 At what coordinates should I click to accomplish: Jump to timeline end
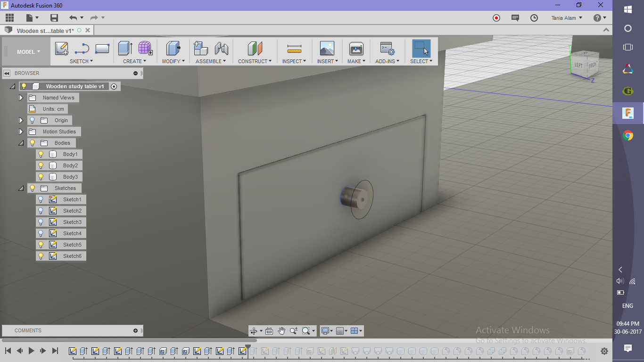coord(55,351)
